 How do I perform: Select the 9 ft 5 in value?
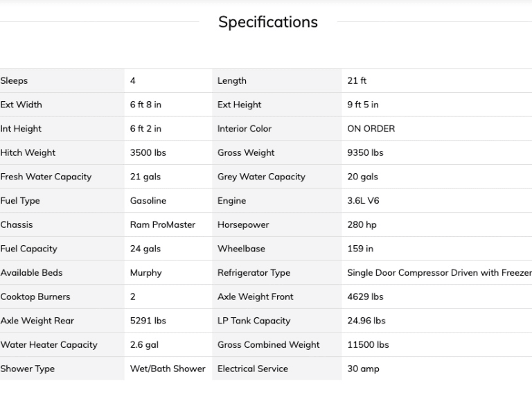362,105
